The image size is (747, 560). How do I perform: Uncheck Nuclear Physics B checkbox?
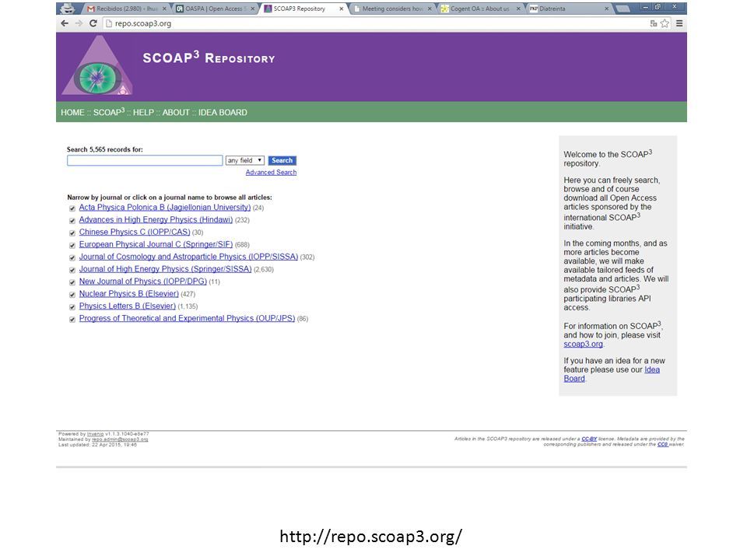click(72, 295)
